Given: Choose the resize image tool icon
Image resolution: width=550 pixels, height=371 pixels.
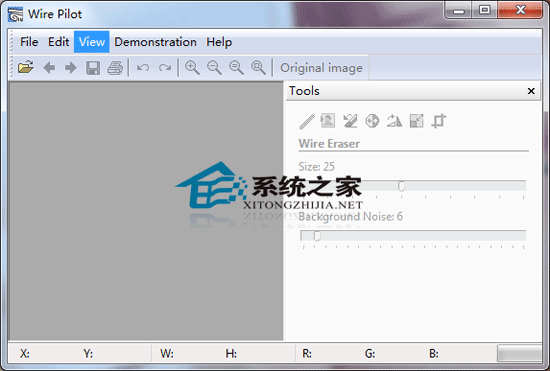Looking at the screenshot, I should 416,121.
